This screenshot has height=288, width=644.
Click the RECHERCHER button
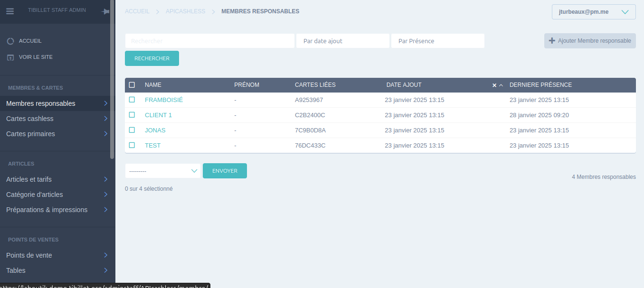[x=152, y=58]
